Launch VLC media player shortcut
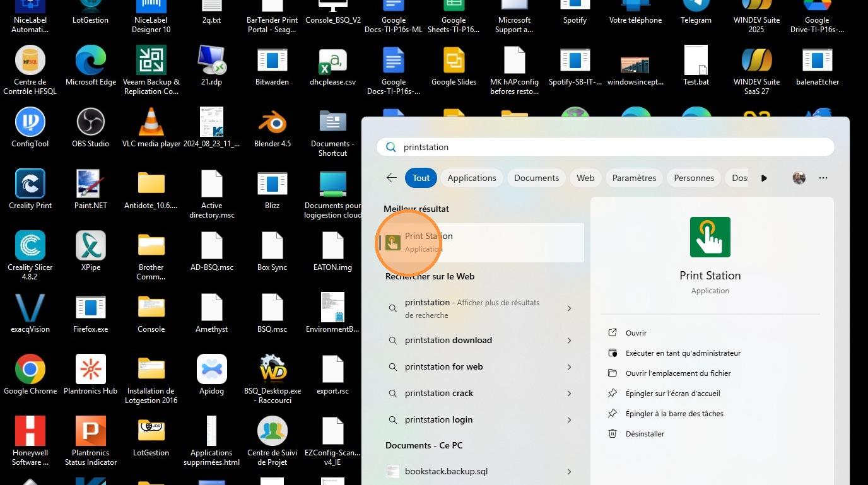The width and height of the screenshot is (868, 485). (x=151, y=128)
